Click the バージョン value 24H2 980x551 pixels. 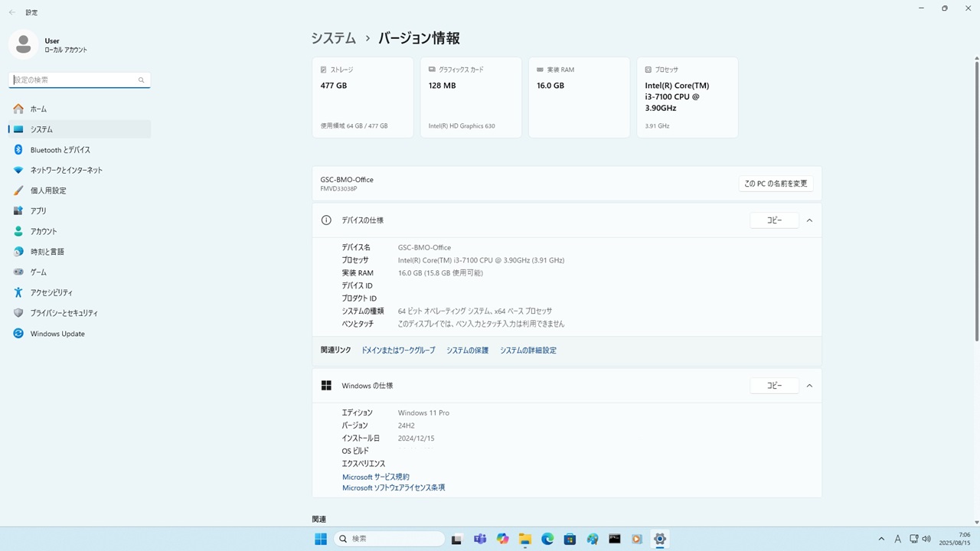pos(406,425)
